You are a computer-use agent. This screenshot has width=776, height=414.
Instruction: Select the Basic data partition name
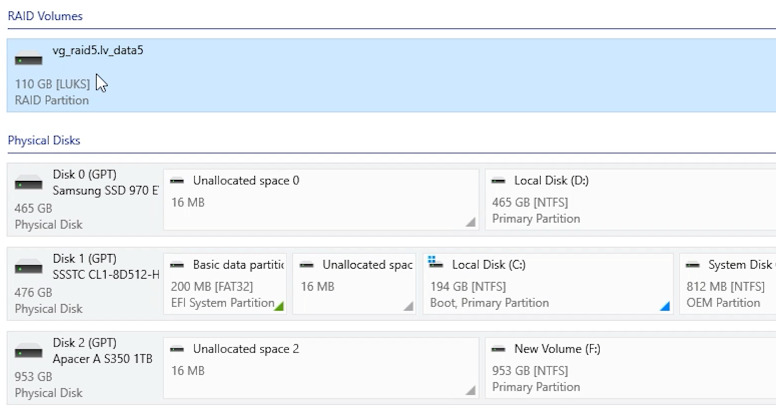pos(239,265)
